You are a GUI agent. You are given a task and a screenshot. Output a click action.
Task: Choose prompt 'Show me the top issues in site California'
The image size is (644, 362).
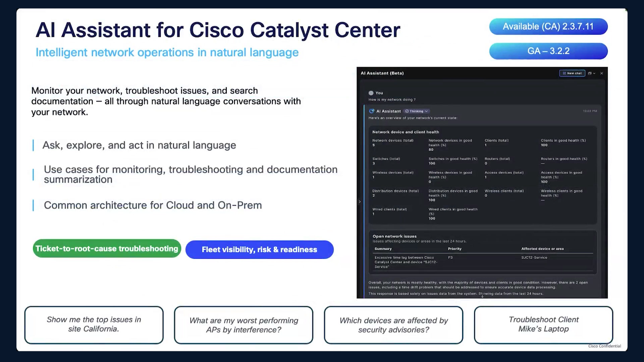94,324
